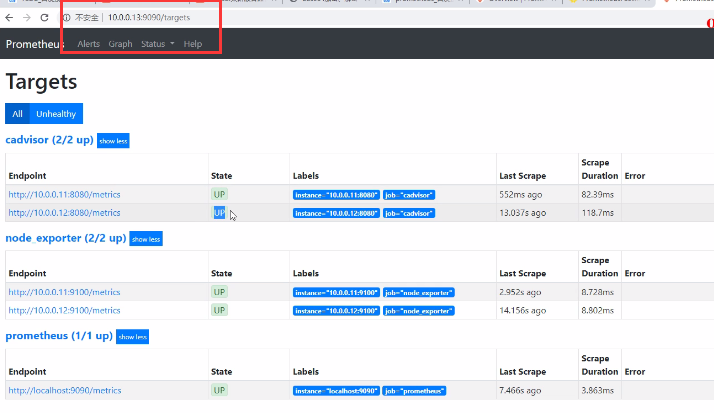Image resolution: width=714 pixels, height=413 pixels.
Task: Click label instance="localhost:9090"
Action: tap(336, 391)
